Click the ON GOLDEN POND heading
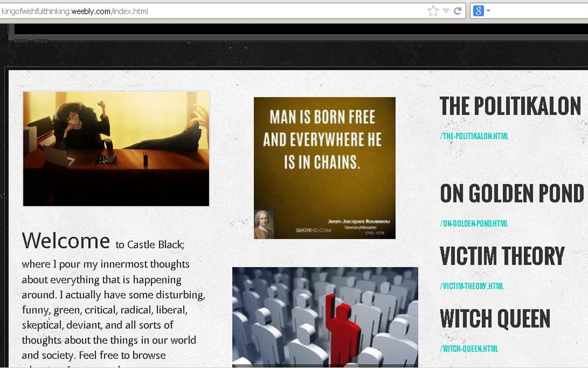Viewport: 588px width, 368px height. pos(512,193)
